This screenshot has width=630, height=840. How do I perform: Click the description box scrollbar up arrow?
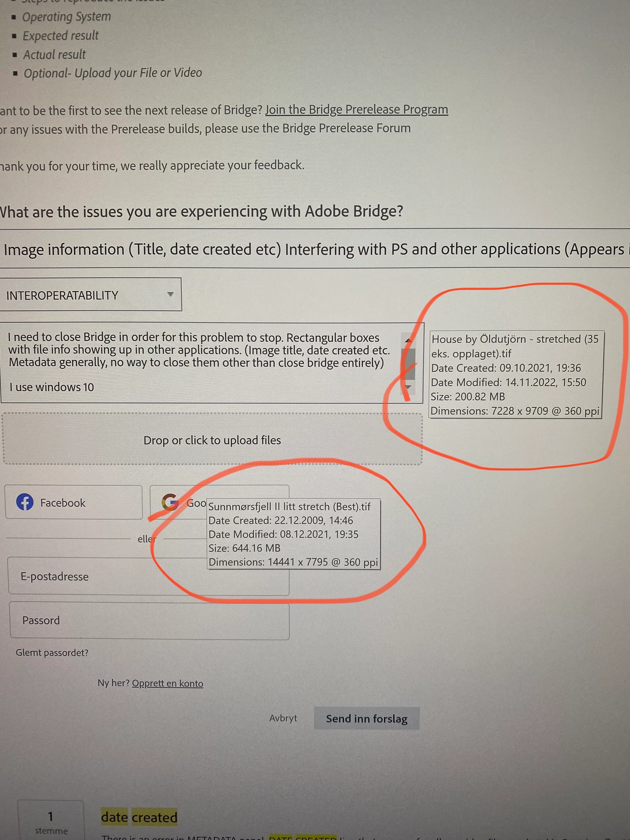point(408,340)
